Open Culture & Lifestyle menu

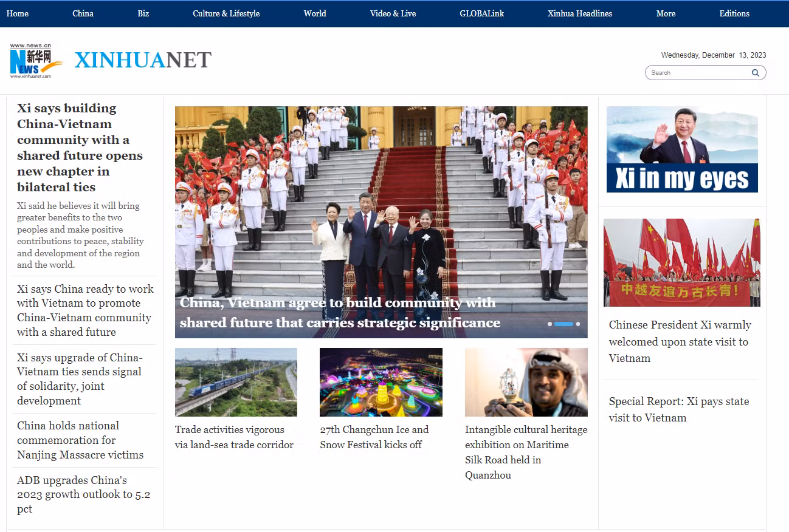coord(226,13)
